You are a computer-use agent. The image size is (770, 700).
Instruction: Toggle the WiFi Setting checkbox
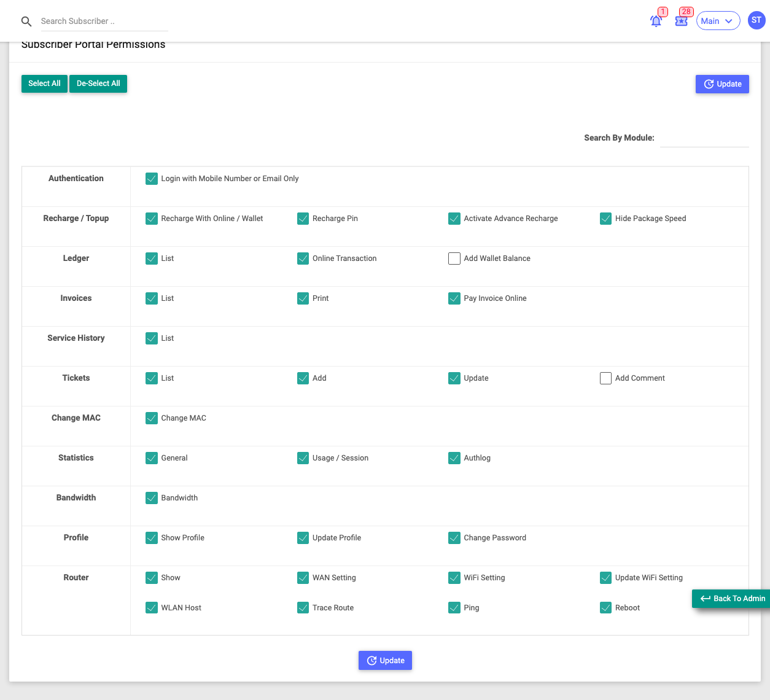pos(454,578)
